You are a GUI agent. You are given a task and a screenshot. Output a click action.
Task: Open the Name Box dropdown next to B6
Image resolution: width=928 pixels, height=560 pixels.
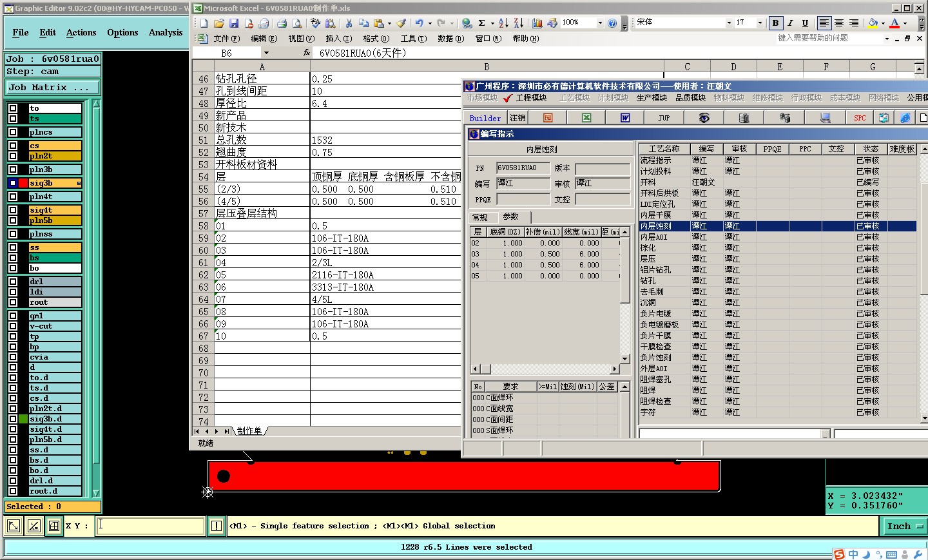[x=266, y=53]
